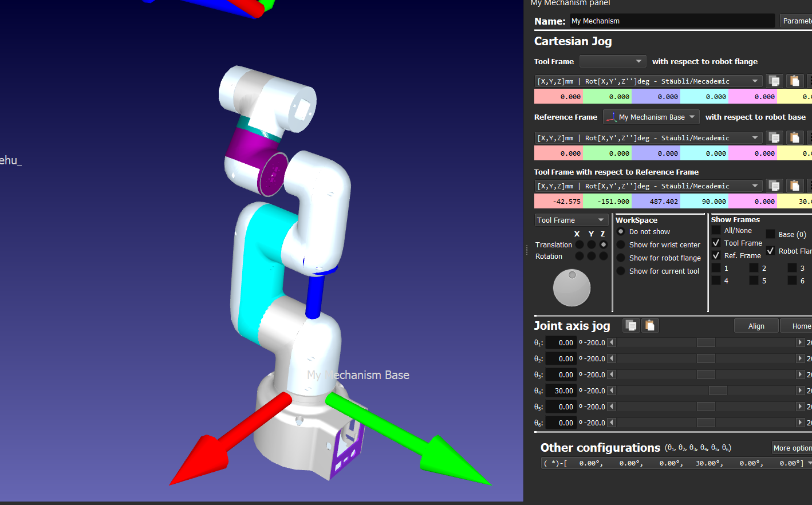
Task: Open the empty Tool Frame dropdown
Action: pyautogui.click(x=613, y=61)
